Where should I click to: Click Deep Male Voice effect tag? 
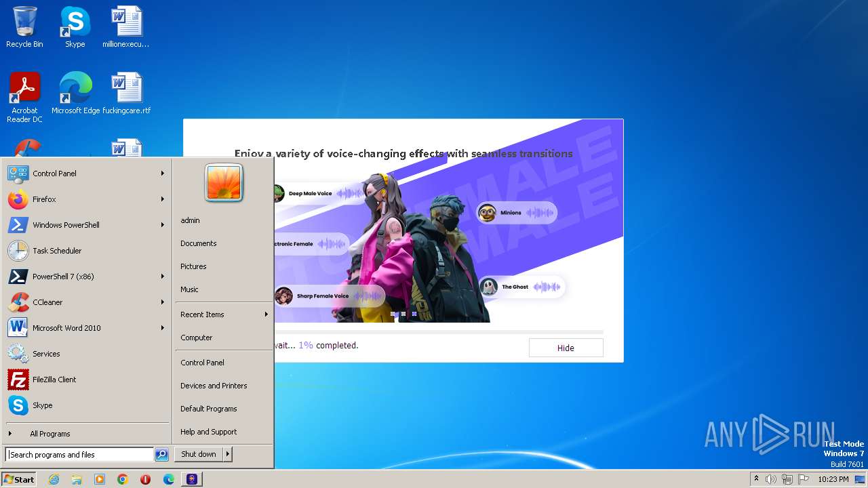tap(321, 194)
